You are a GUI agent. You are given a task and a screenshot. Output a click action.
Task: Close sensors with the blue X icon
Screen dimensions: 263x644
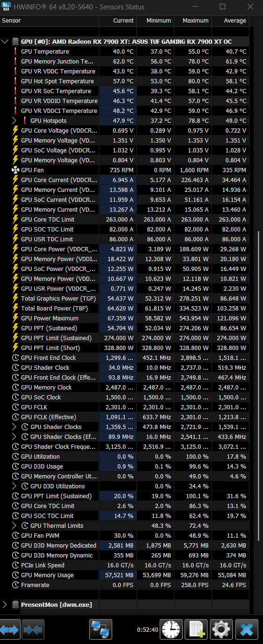(x=245, y=629)
